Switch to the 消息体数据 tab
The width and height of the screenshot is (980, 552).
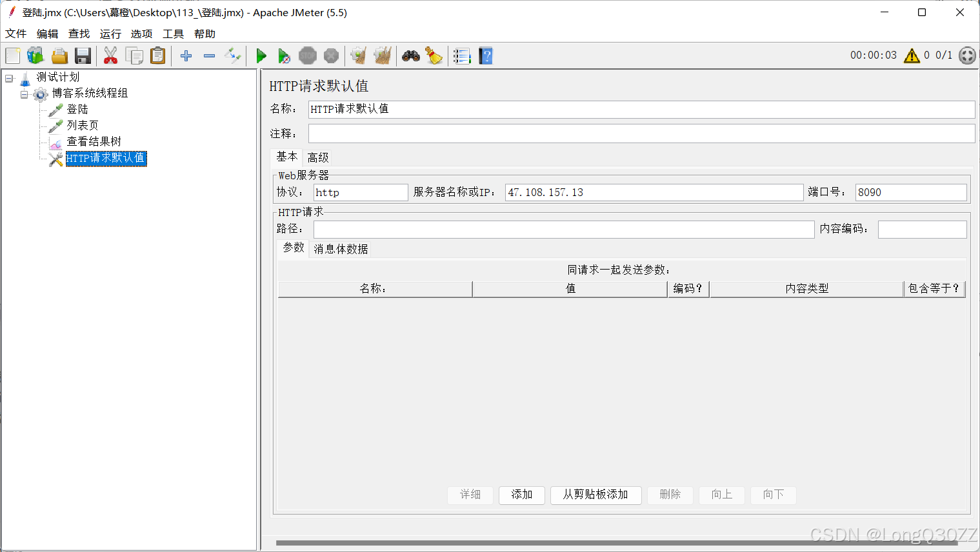[x=341, y=249]
